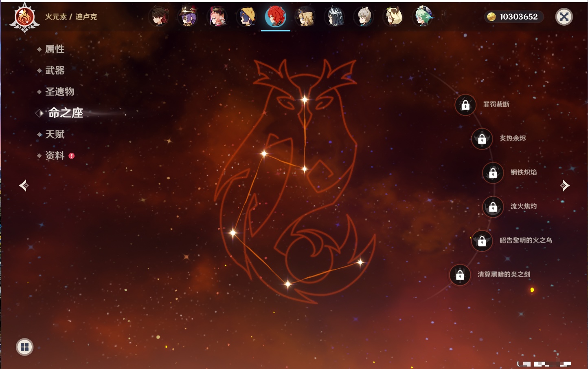Select the 清算黑暗的炎之剑 label
This screenshot has height=369, width=588.
(x=504, y=274)
